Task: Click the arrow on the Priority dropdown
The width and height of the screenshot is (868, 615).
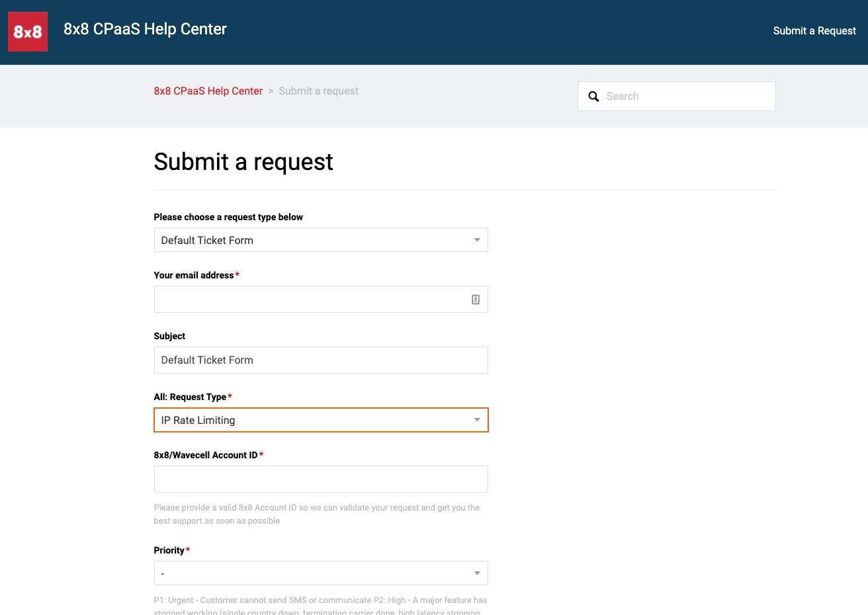Action: (477, 573)
